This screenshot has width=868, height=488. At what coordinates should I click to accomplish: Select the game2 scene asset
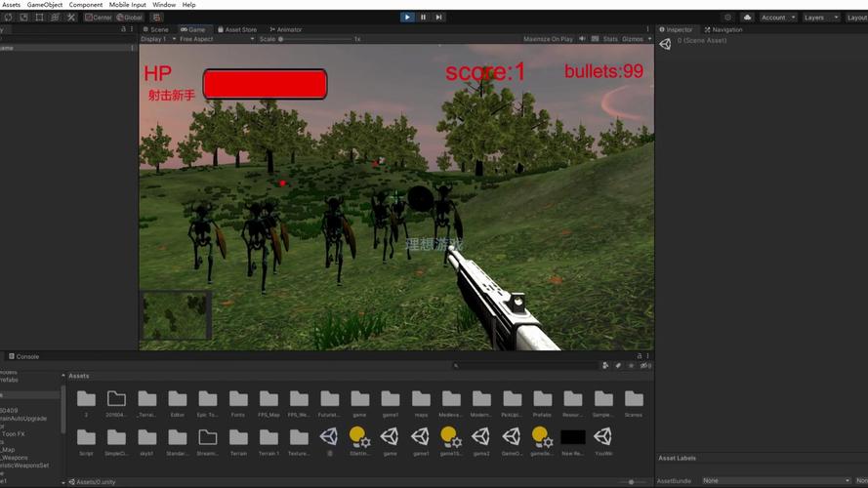coord(481,441)
